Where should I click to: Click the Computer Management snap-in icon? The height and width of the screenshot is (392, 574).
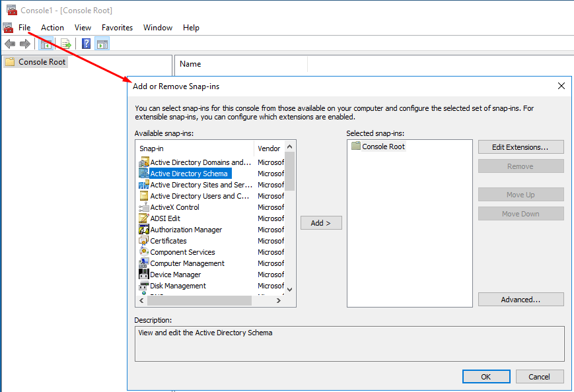click(144, 263)
